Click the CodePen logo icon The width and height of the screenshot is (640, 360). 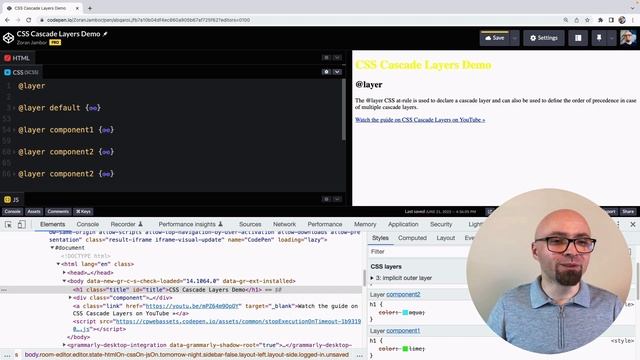click(x=8, y=38)
